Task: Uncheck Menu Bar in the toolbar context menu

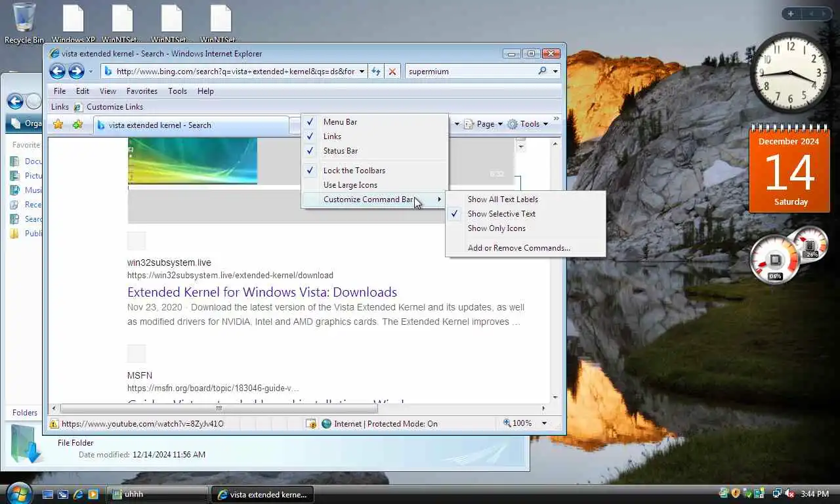Action: 375,122
